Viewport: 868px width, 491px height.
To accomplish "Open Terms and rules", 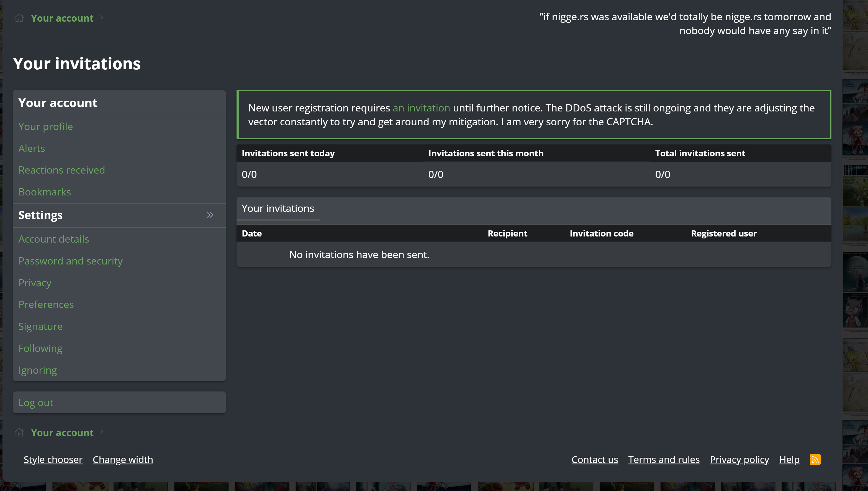I will [664, 460].
